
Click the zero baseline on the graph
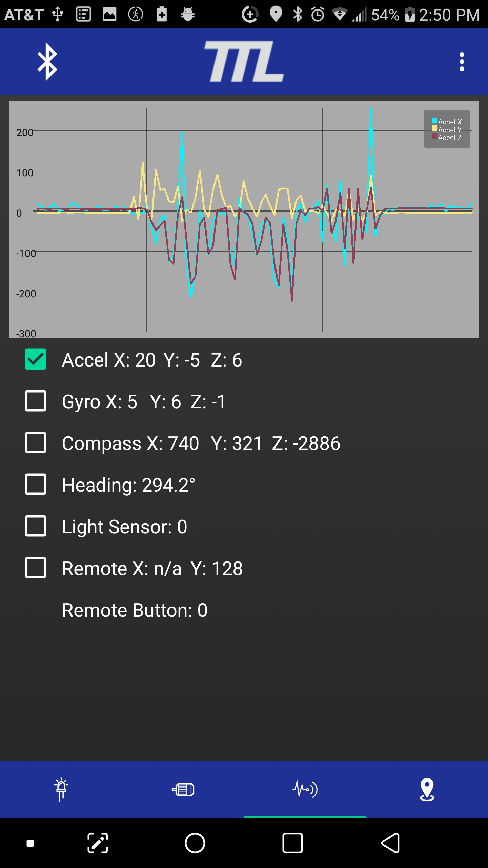237,211
